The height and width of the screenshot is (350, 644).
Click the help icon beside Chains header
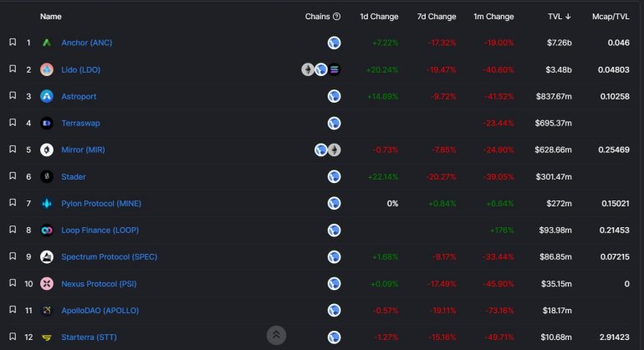(x=336, y=16)
